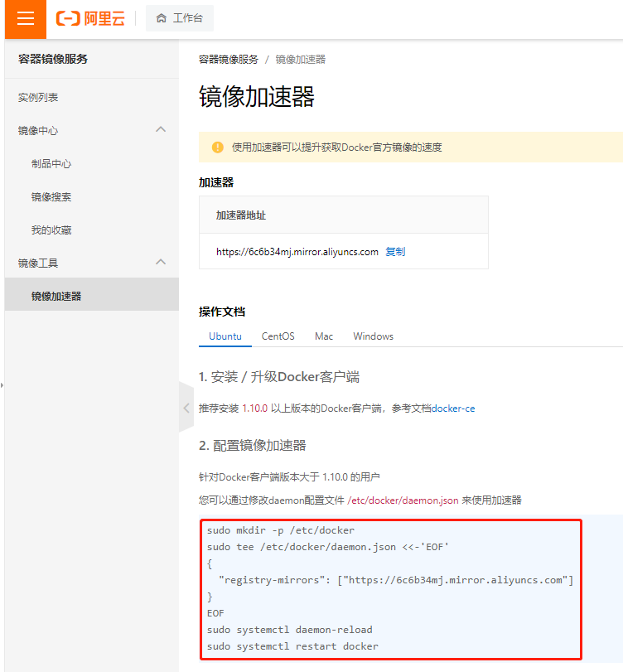Click the accelerator URL text

pyautogui.click(x=297, y=252)
